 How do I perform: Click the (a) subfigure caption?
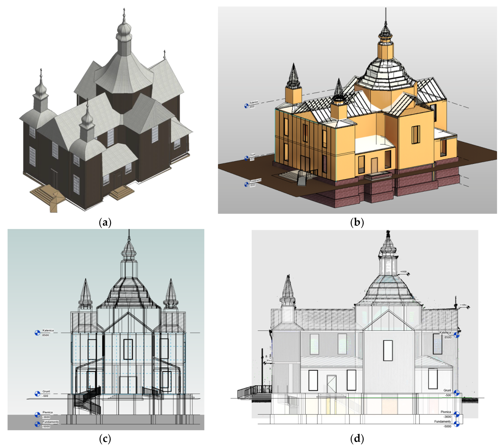105,222
